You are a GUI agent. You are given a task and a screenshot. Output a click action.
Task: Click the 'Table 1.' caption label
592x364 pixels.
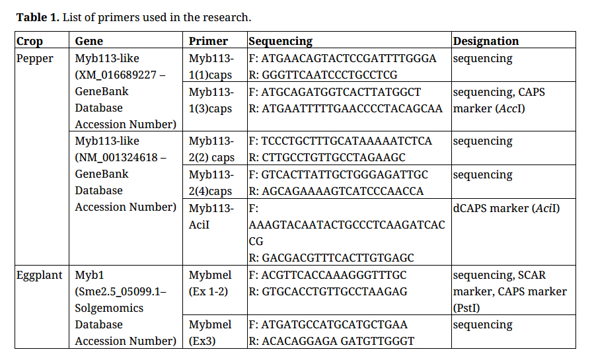(38, 17)
